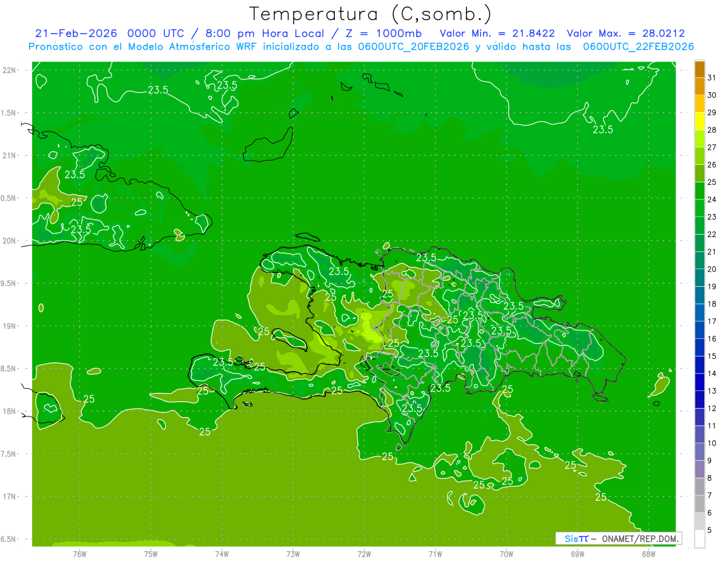This screenshot has height=562, width=728.
Task: Click the '72W' longitude axis label
Action: (364, 554)
